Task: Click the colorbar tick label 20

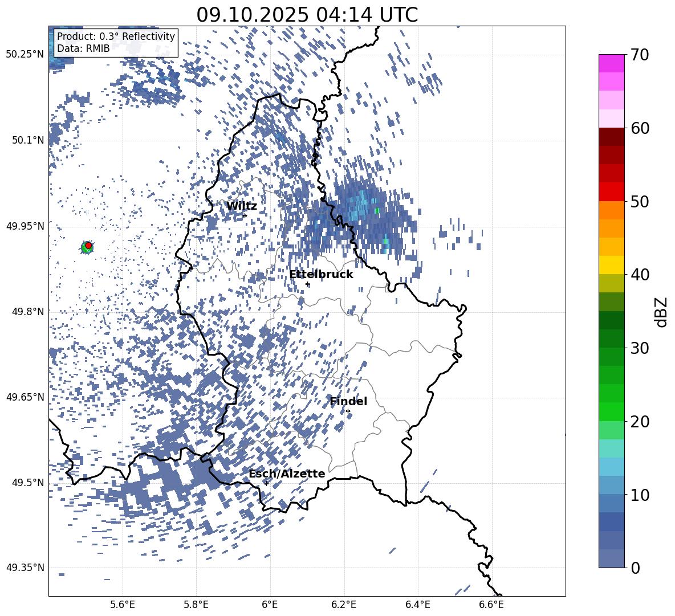Action: [x=640, y=422]
